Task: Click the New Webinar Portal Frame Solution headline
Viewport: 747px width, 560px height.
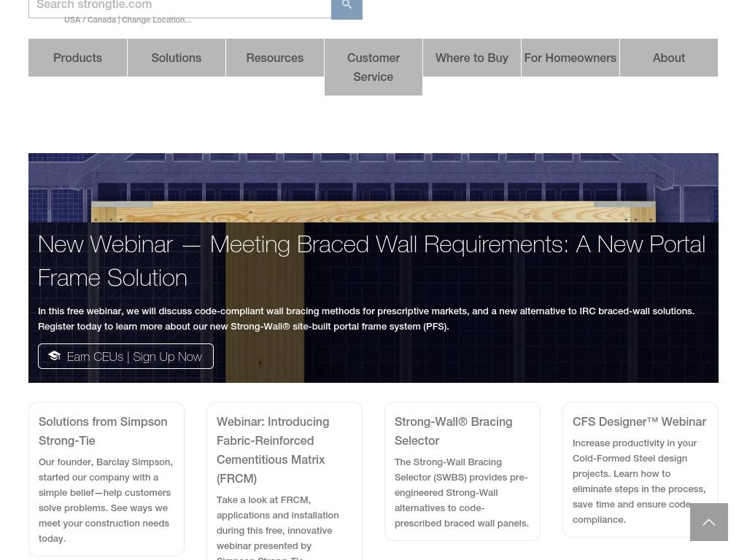Action: pos(371,261)
